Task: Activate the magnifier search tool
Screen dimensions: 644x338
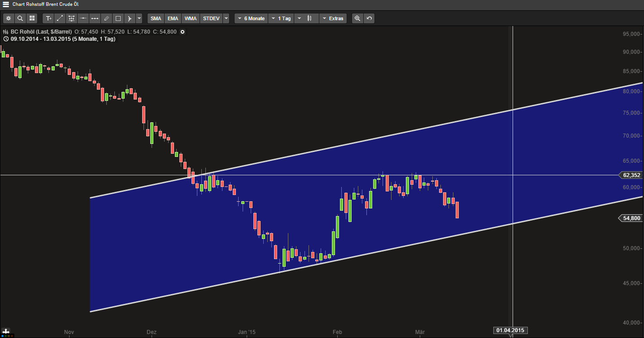Action: click(x=20, y=18)
